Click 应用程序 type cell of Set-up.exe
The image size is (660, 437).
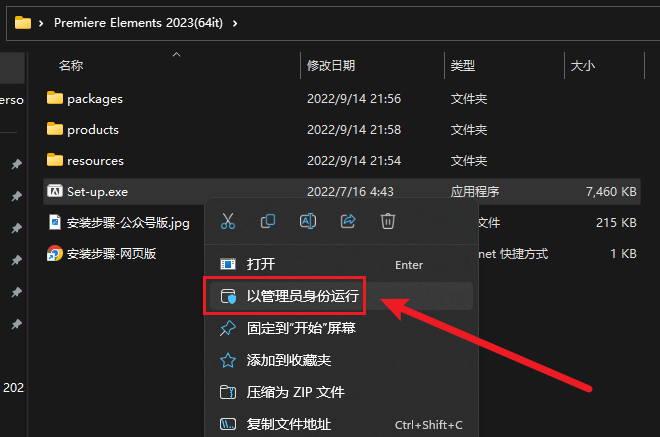coord(475,192)
